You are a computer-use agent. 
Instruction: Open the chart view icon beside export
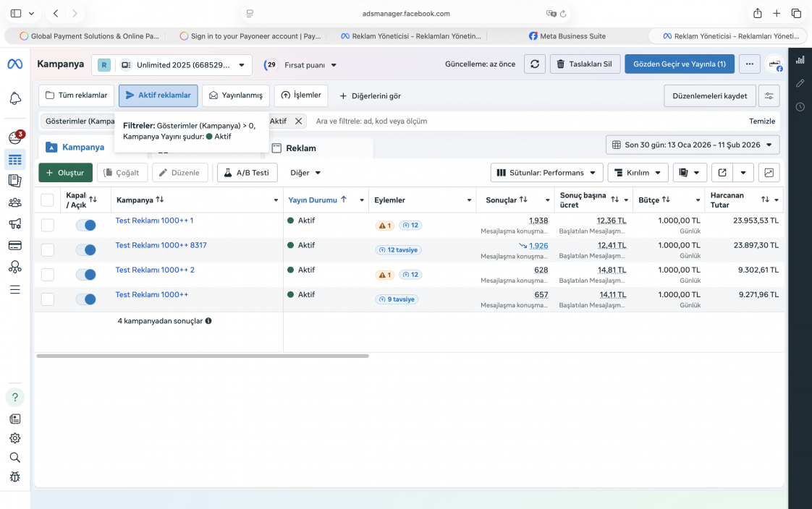coord(769,173)
